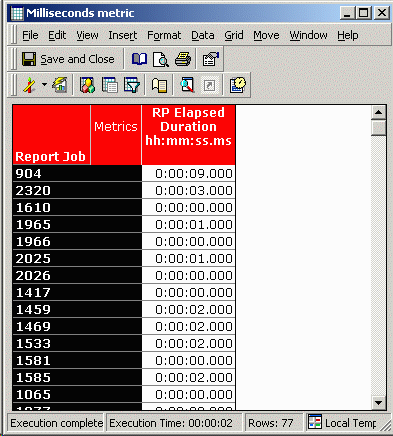Click the duration cell in row 1965
The image size is (393, 436).
point(189,224)
